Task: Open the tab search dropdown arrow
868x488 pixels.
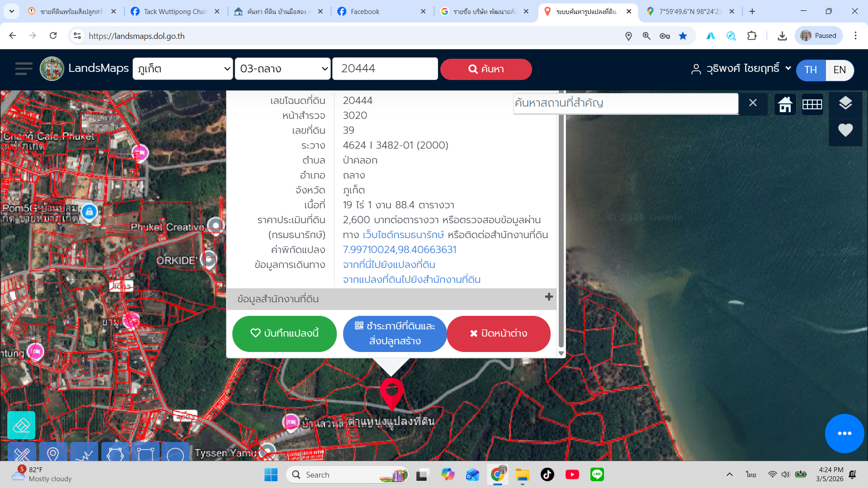Action: point(11,11)
